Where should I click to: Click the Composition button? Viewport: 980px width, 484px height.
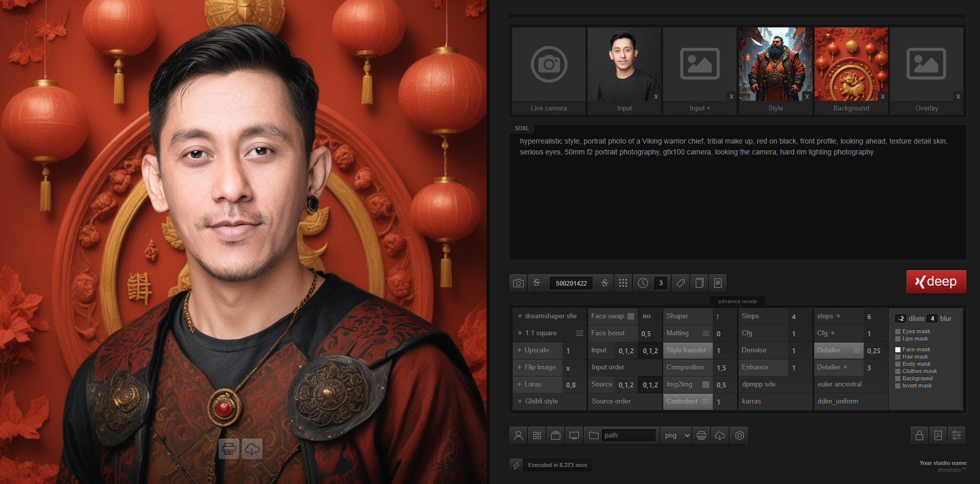point(688,367)
